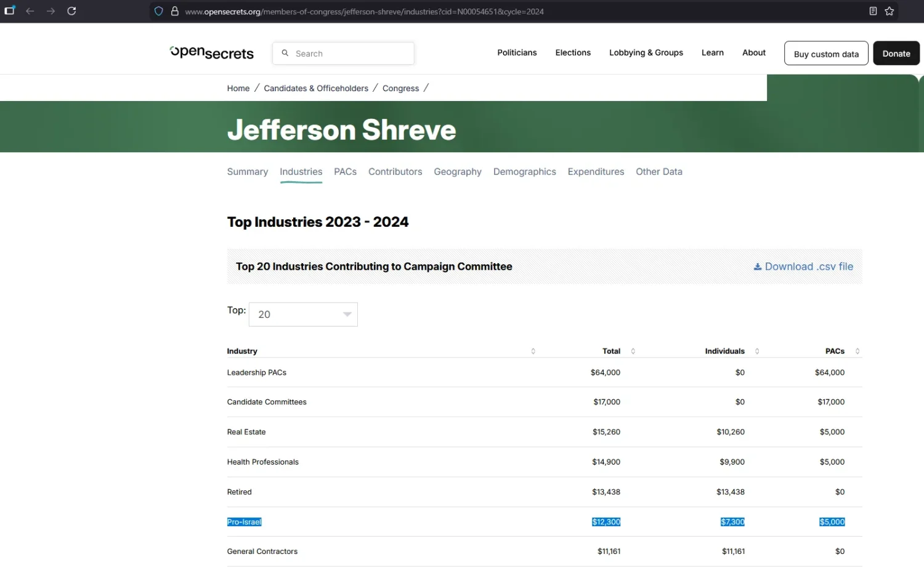Open the About nav menu
Viewport: 924px width, 573px height.
coord(754,53)
